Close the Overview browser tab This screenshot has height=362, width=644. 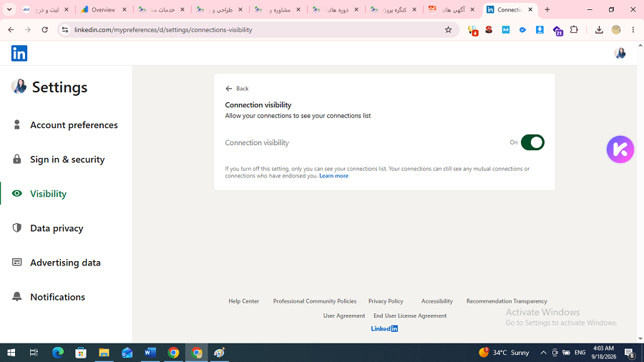tap(125, 9)
